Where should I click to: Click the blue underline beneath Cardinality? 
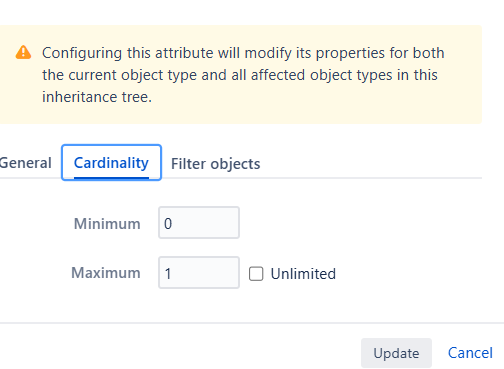pos(111,178)
